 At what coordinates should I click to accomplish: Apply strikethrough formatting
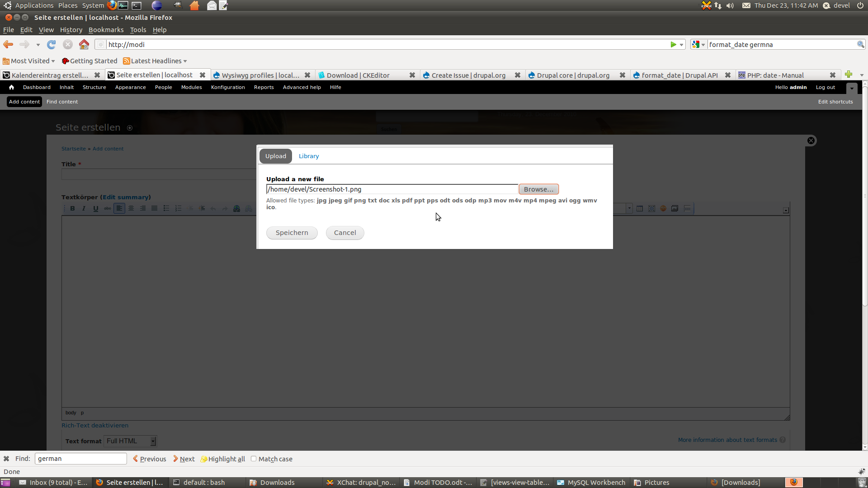107,208
